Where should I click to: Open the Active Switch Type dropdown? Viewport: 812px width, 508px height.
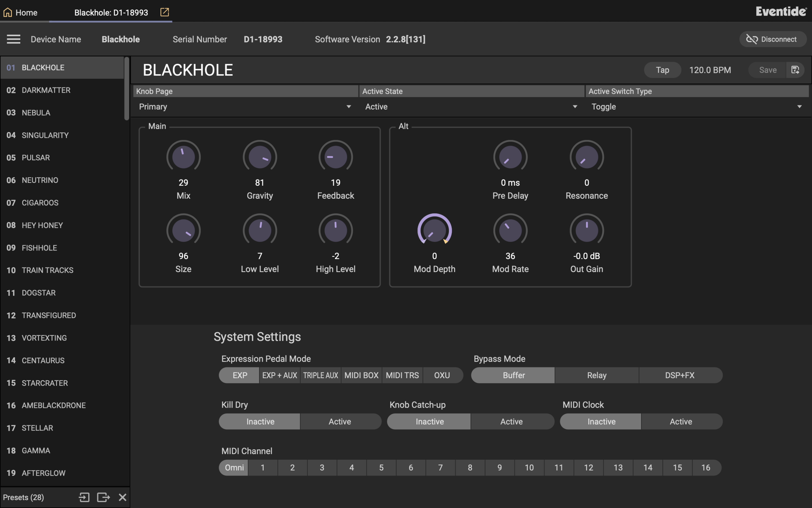(697, 106)
